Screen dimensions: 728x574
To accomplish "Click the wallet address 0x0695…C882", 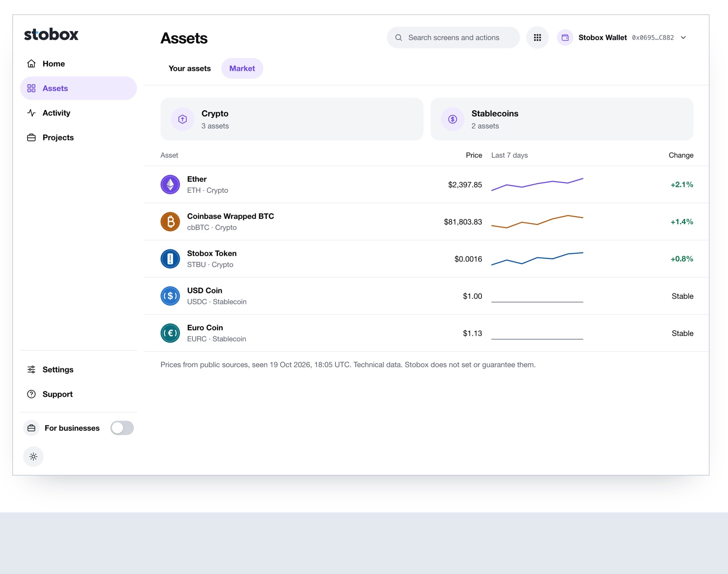I will pyautogui.click(x=653, y=38).
